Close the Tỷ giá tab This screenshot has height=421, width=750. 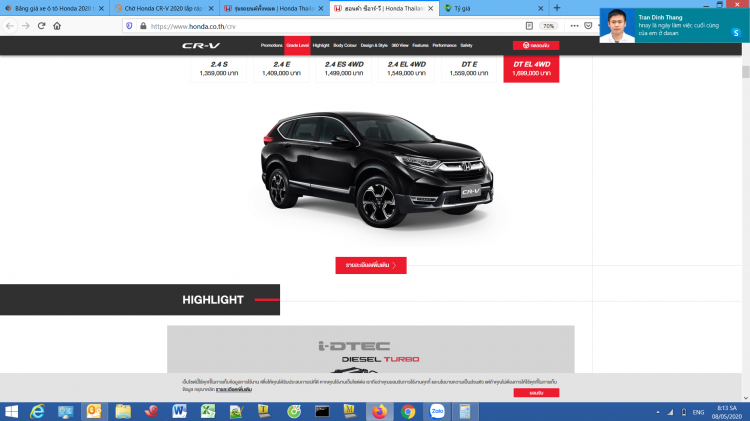pos(540,8)
